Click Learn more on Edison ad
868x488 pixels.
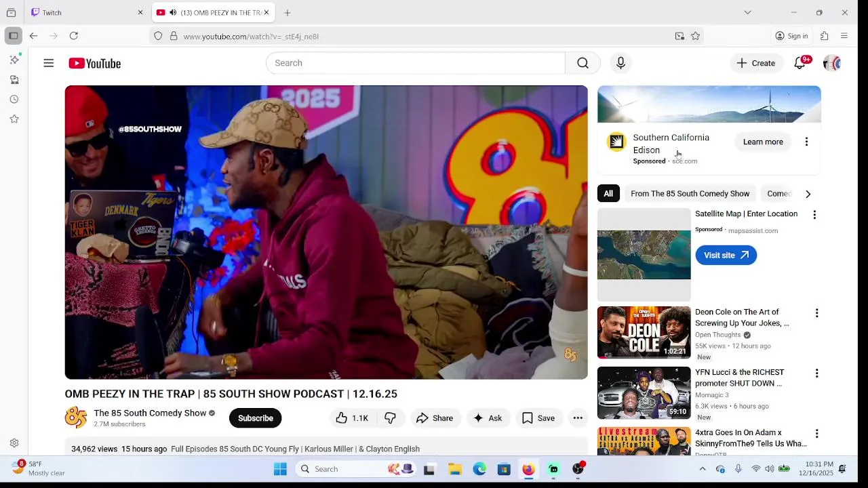(x=763, y=142)
